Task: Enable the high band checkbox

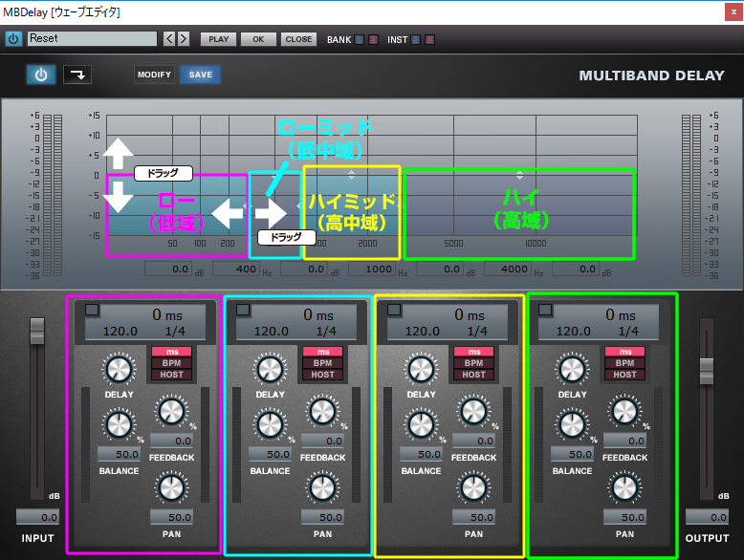Action: 545,310
